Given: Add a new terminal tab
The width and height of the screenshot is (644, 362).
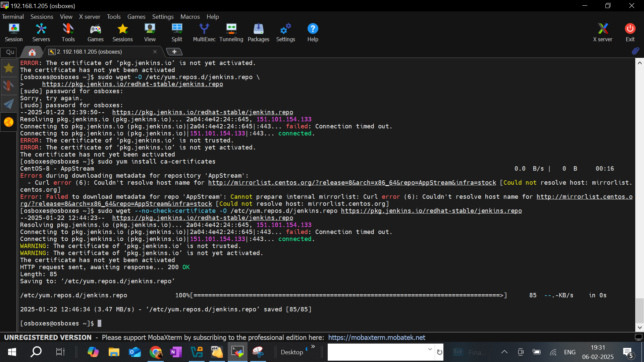Looking at the screenshot, I should click(x=174, y=52).
